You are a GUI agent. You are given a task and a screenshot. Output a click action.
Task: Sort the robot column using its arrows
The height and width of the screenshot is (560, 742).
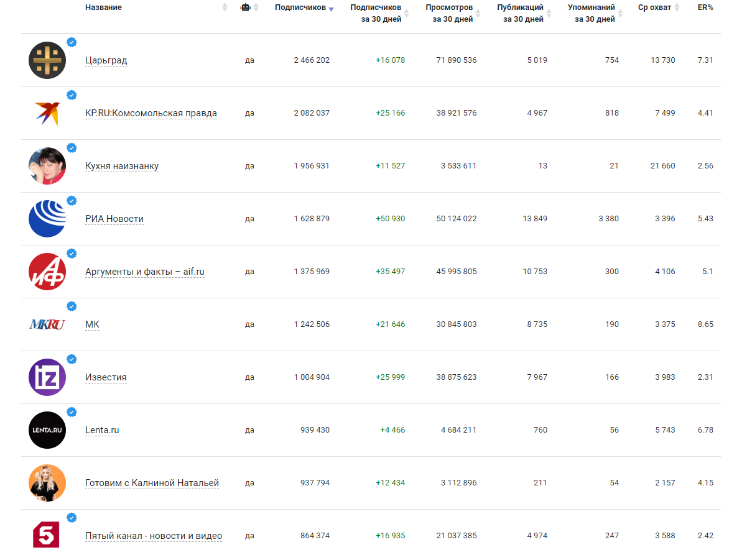click(256, 7)
